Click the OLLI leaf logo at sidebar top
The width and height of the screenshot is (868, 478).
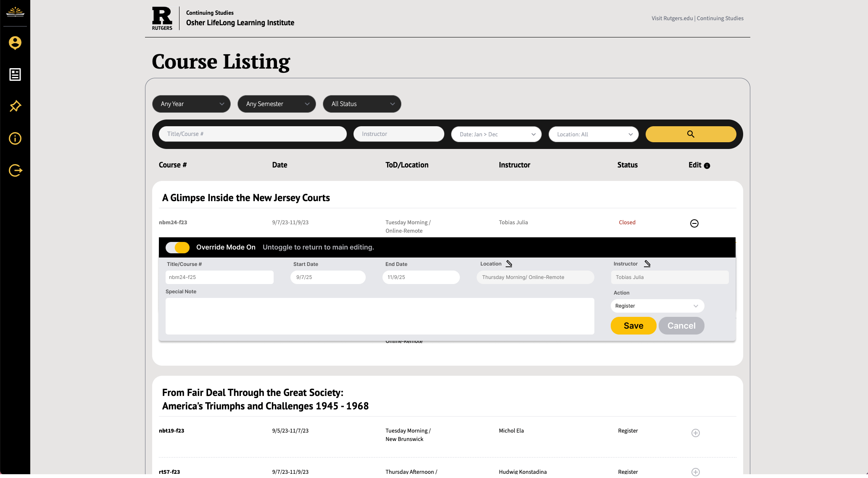pos(15,13)
